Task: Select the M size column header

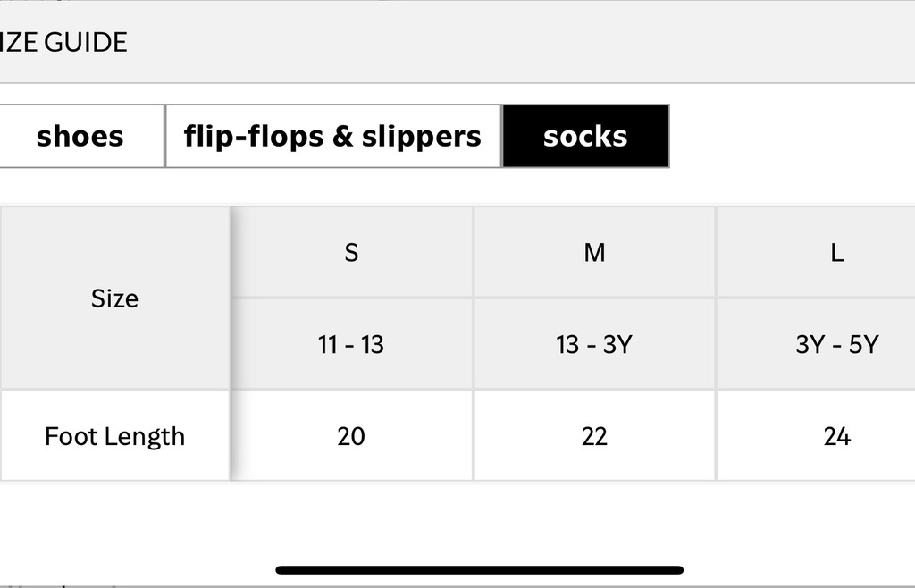Action: point(594,253)
